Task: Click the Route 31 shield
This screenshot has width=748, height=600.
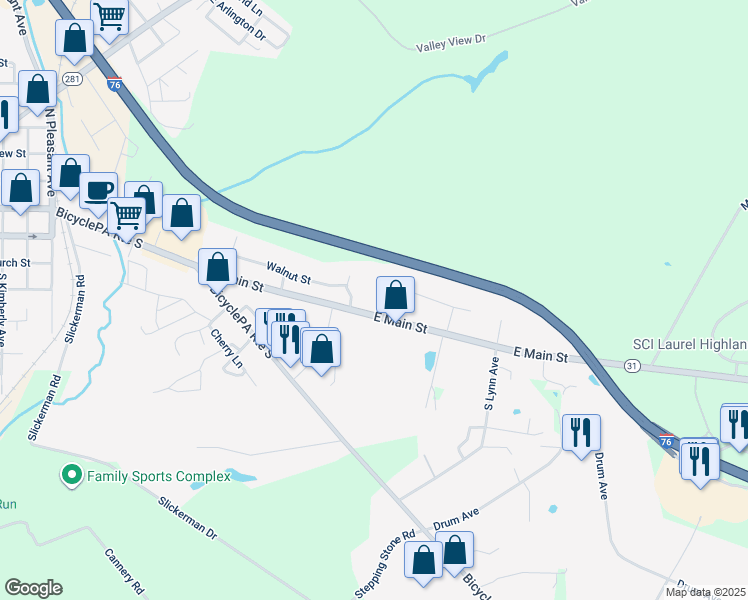Action: 632,366
